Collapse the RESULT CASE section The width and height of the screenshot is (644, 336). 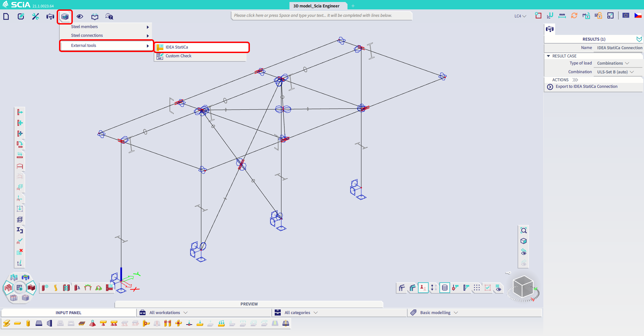[549, 56]
